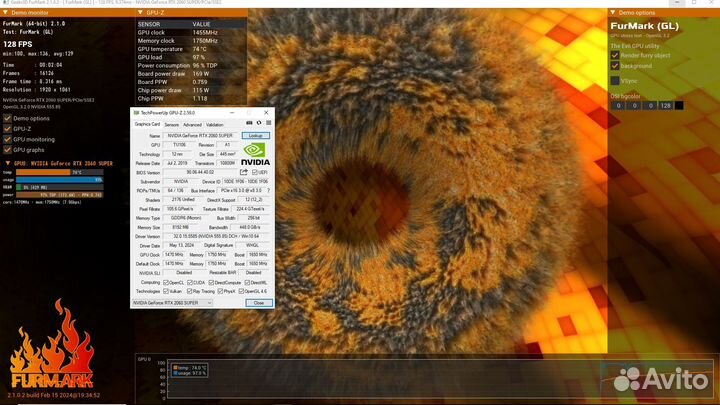Toggle the Ray Tracing checkbox
720x405 pixels.
(190, 292)
